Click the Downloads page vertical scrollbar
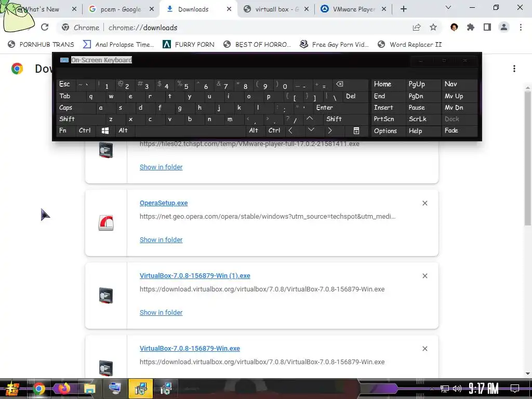The image size is (532, 399). coord(527,158)
